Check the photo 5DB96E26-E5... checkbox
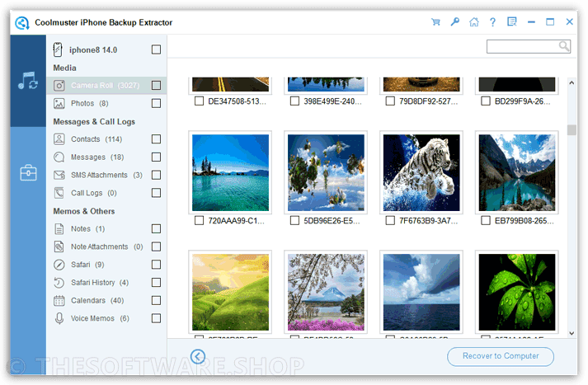588x385 pixels. (294, 220)
